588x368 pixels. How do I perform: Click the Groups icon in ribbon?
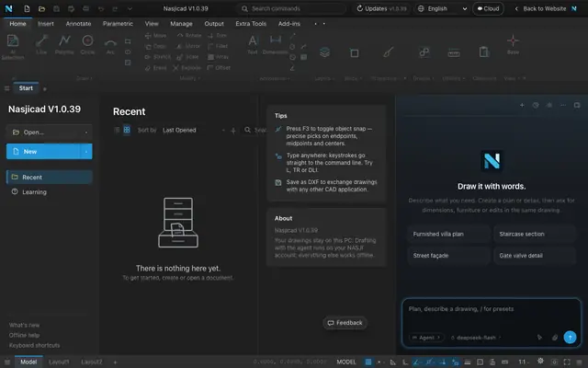click(424, 52)
